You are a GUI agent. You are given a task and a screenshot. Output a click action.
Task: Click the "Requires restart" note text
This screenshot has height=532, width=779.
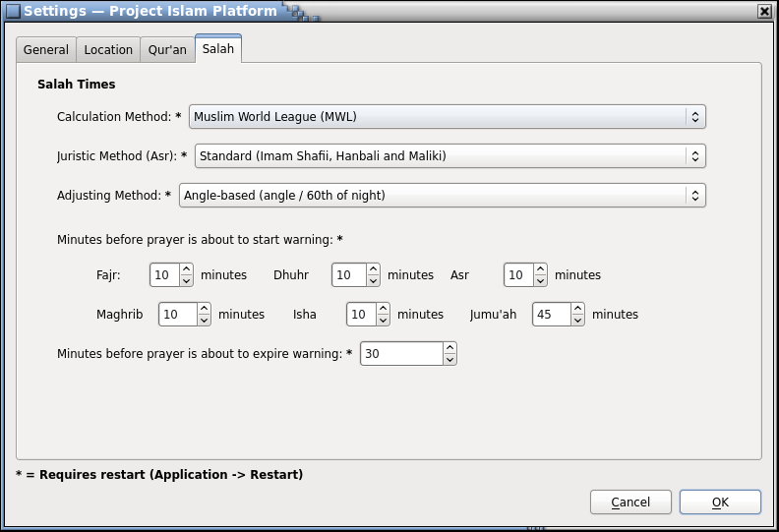(x=159, y=475)
